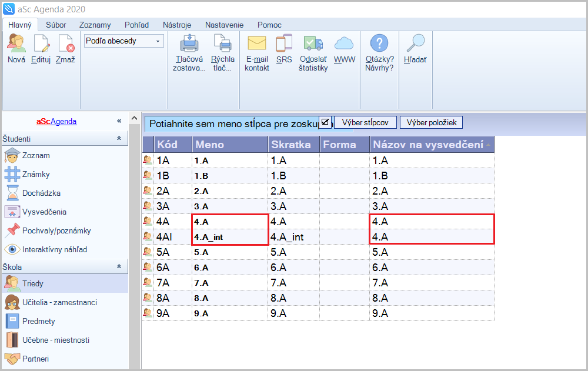Collapse sidebar with double-chevron arrow

coord(119,121)
